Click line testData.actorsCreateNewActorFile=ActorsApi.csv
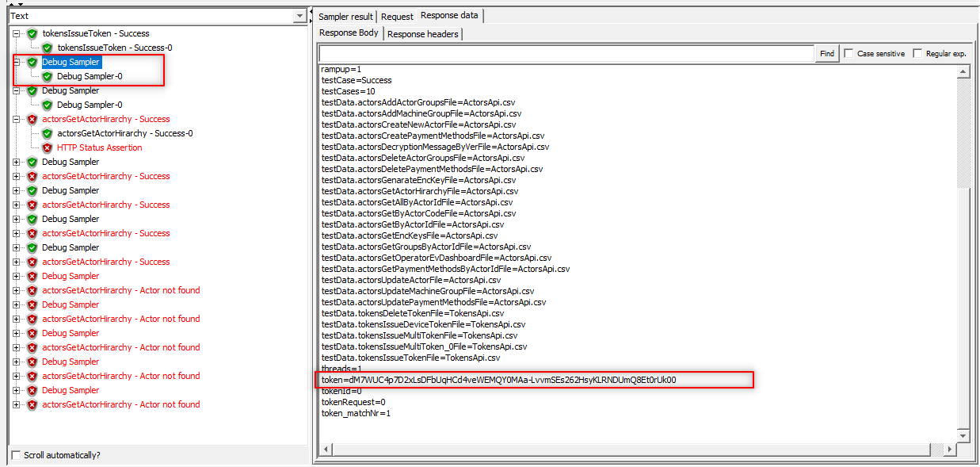 click(418, 124)
